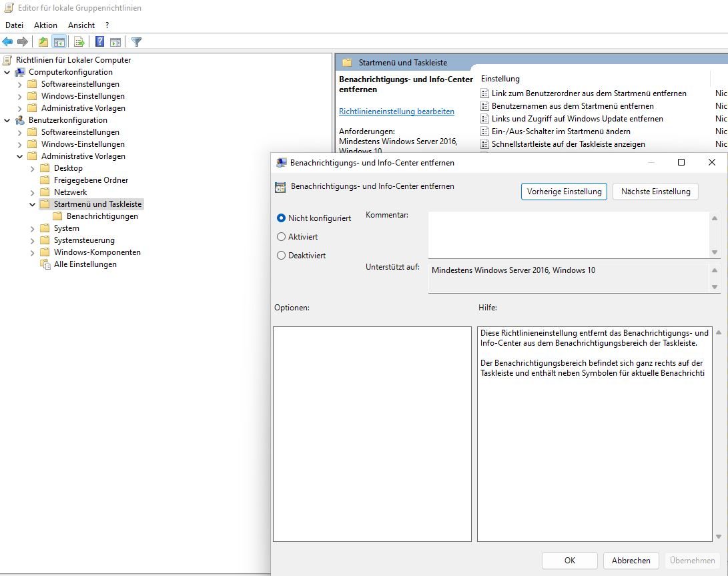
Task: Click the icon of 'Ein-/Aus-Schalter im Startmenü ändern'
Action: pyautogui.click(x=484, y=131)
